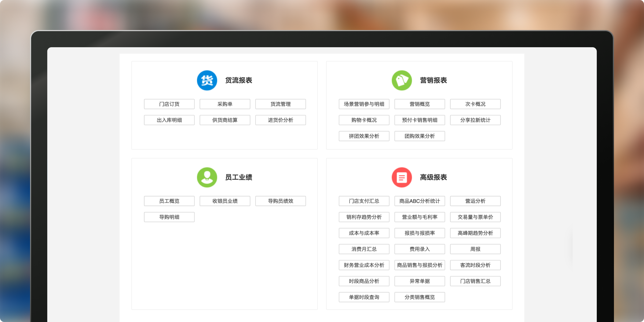Open 拼团效果分析 report
Image resolution: width=644 pixels, height=322 pixels.
pos(364,136)
